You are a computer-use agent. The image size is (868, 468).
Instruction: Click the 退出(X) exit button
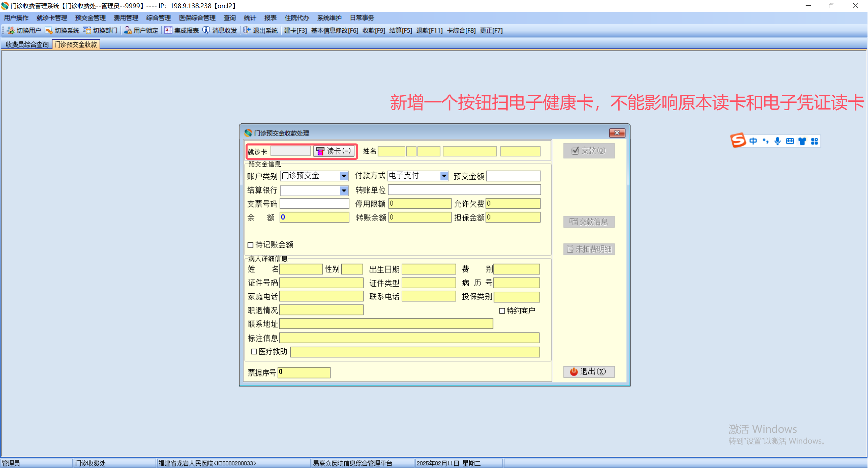(x=589, y=372)
